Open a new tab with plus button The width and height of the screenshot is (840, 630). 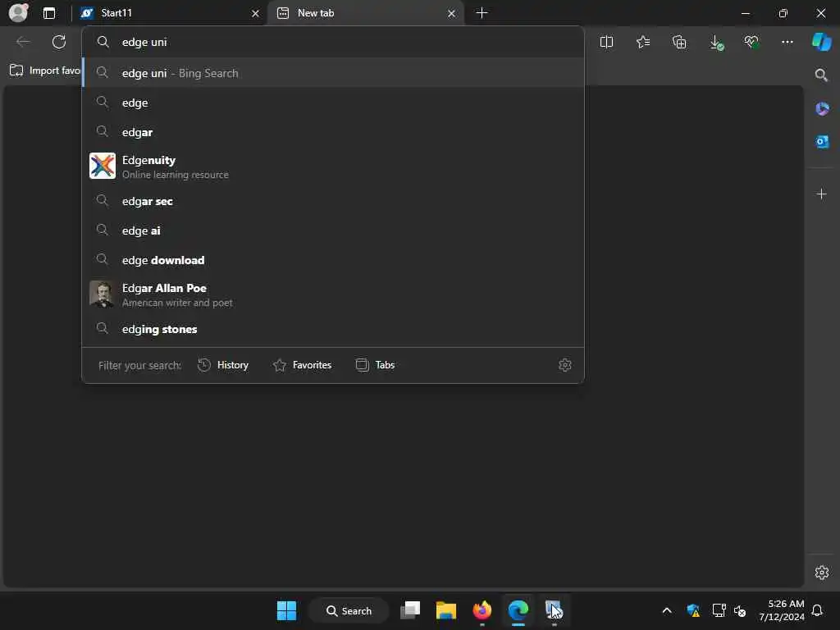click(482, 13)
